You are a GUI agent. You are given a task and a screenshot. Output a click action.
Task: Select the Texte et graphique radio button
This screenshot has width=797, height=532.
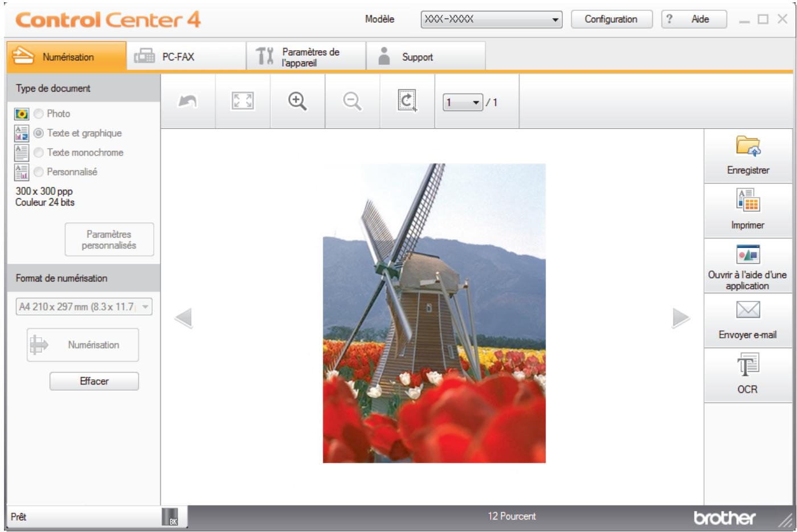tap(38, 133)
